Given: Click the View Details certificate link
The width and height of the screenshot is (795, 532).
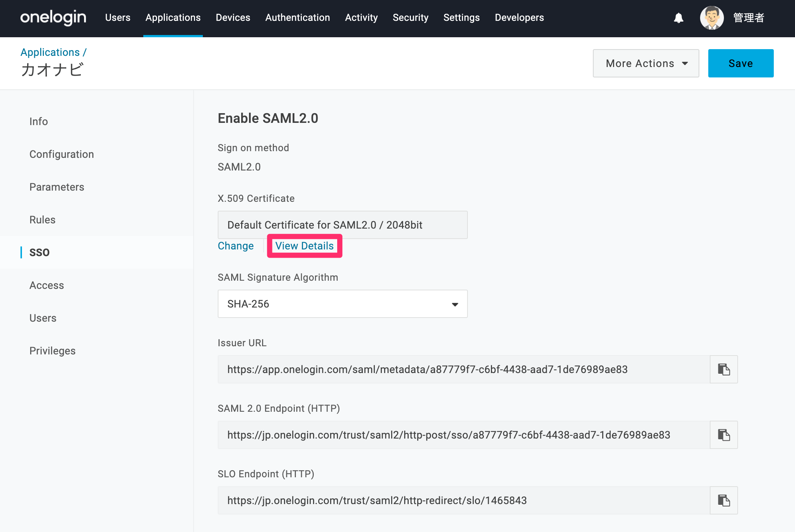Looking at the screenshot, I should [x=304, y=246].
